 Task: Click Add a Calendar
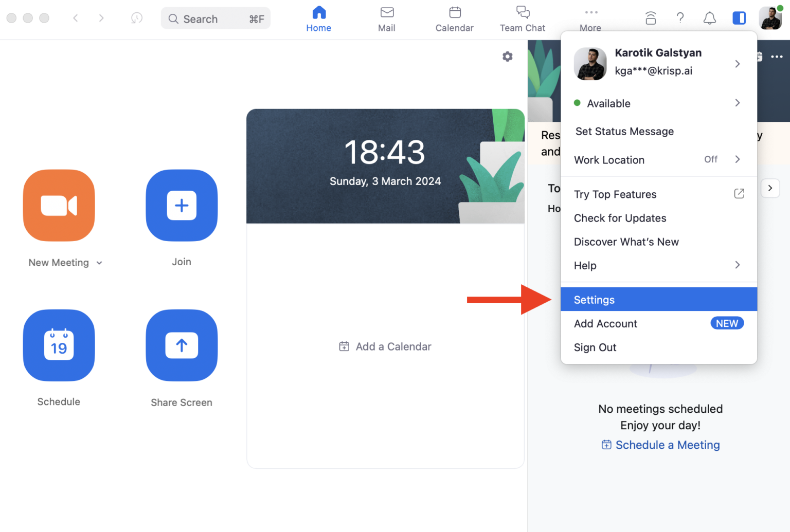[385, 347]
